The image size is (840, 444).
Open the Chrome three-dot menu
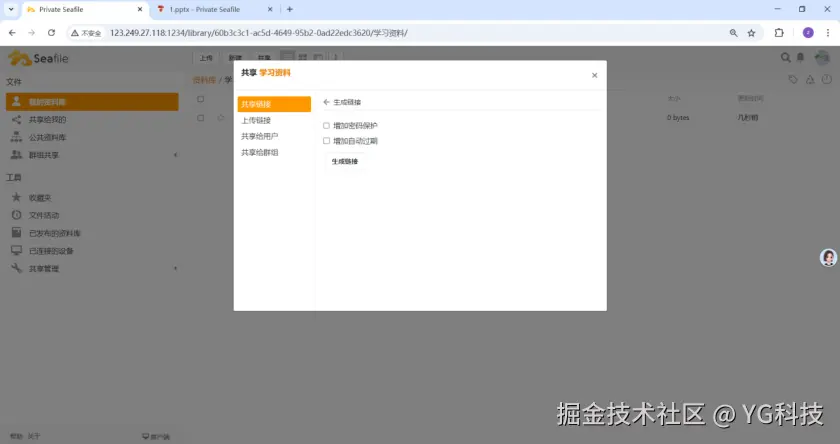coord(828,33)
